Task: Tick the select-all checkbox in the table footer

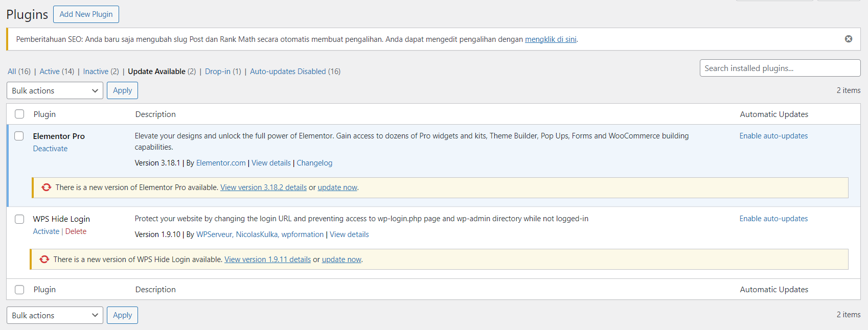Action: click(x=19, y=290)
